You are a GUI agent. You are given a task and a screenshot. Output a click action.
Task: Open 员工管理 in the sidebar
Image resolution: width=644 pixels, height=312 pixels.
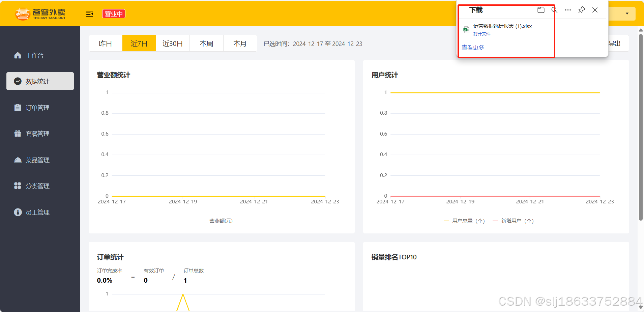[40, 212]
